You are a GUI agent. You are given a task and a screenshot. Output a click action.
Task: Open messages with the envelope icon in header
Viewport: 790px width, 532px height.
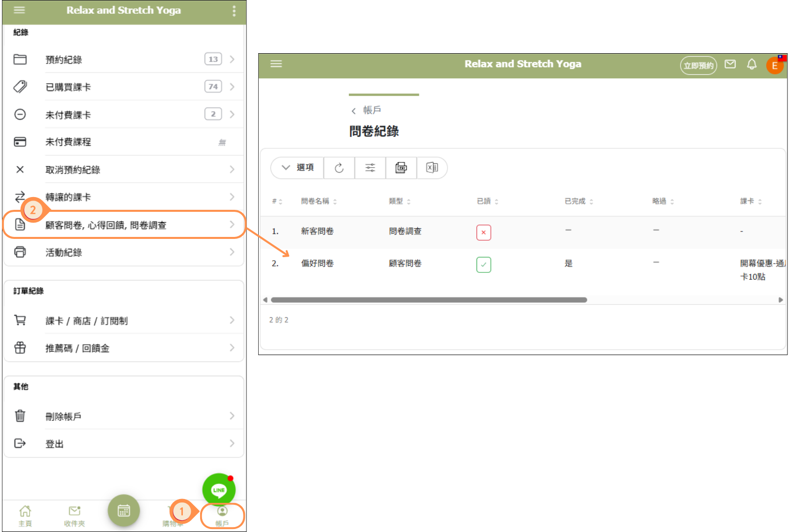(x=730, y=65)
